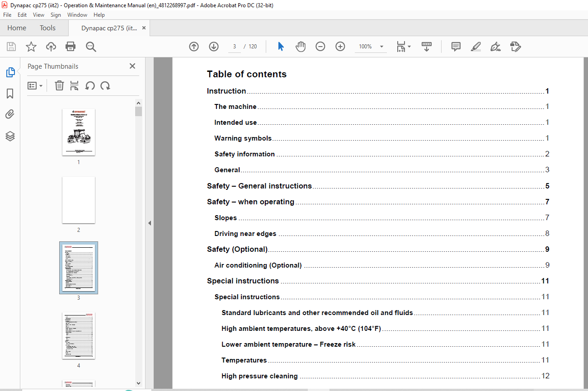Switch to the Tools tab
The height and width of the screenshot is (391, 588).
pos(47,28)
